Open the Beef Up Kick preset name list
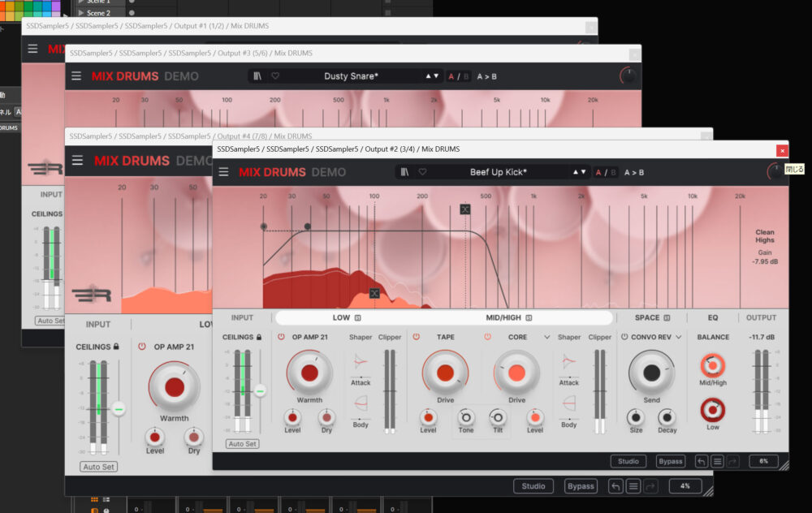This screenshot has width=812, height=513. [x=499, y=172]
